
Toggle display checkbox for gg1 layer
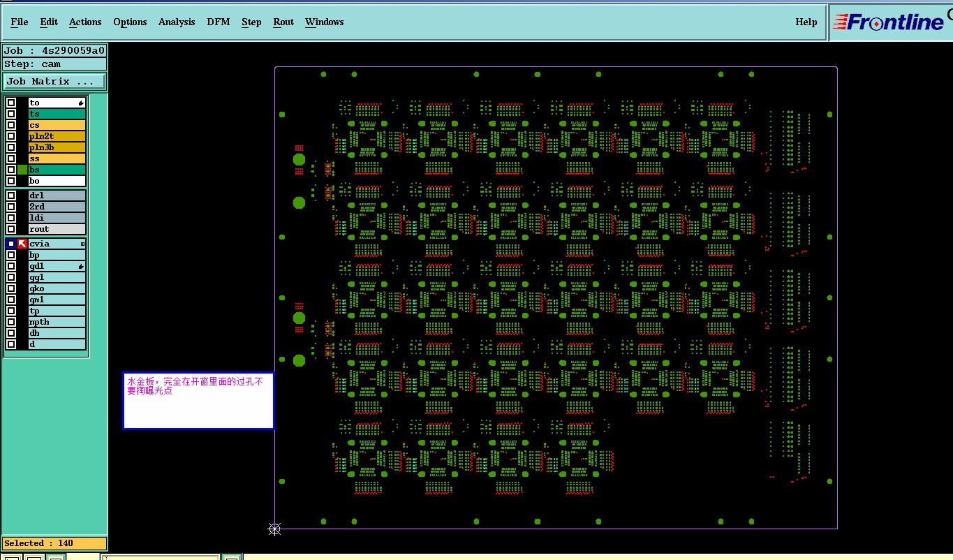11,277
